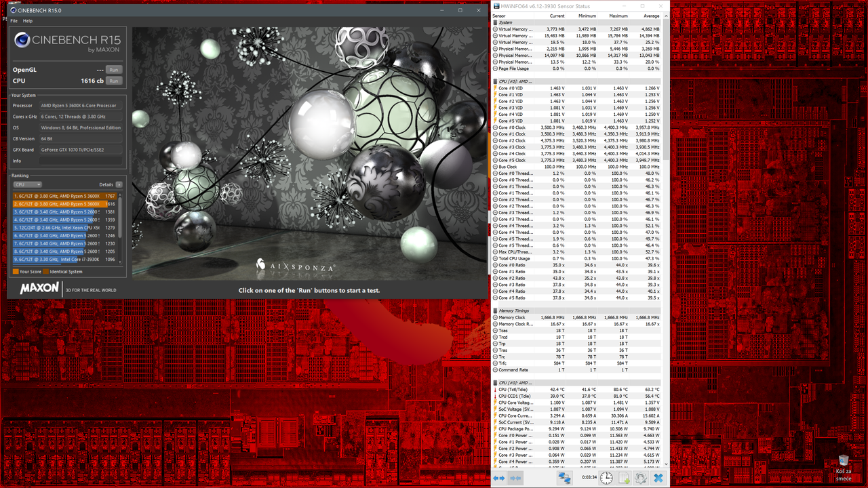The height and width of the screenshot is (488, 868).
Task: Open the CPU ranking dropdown
Action: pos(28,184)
